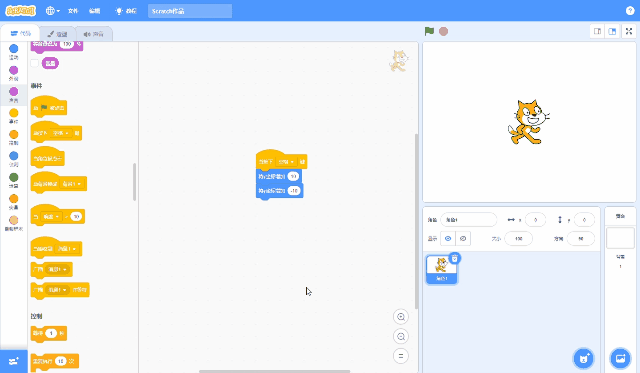640x373 pixels.
Task: Click the volume reporter block
Action: [x=50, y=63]
